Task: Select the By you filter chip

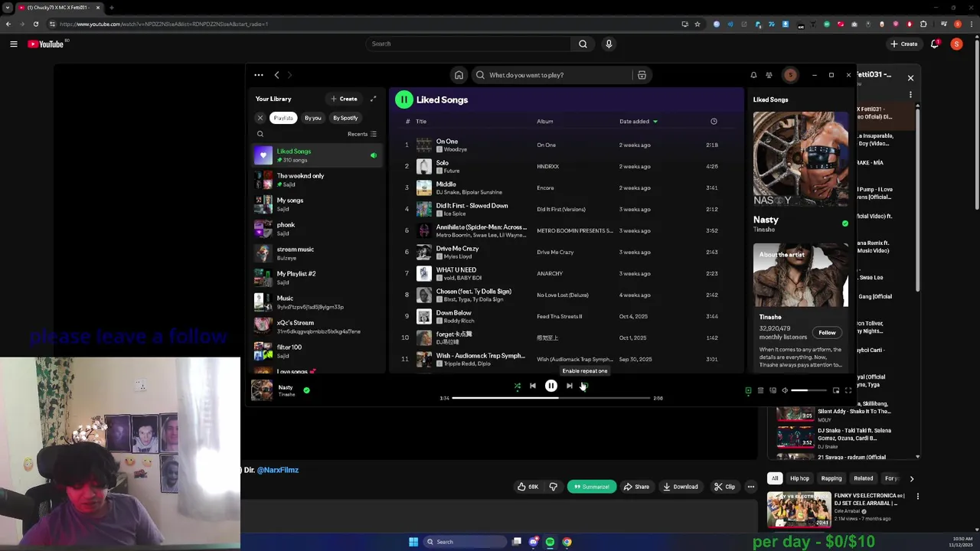Action: [x=312, y=118]
